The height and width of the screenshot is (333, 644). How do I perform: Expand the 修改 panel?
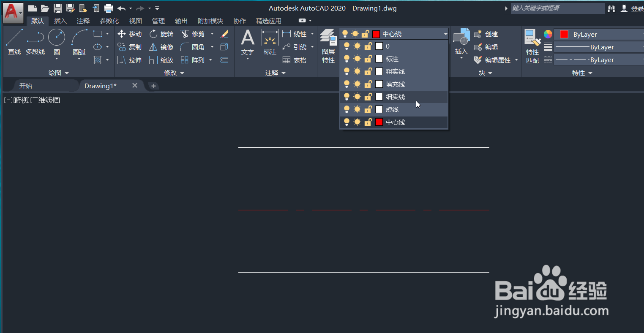tap(174, 73)
